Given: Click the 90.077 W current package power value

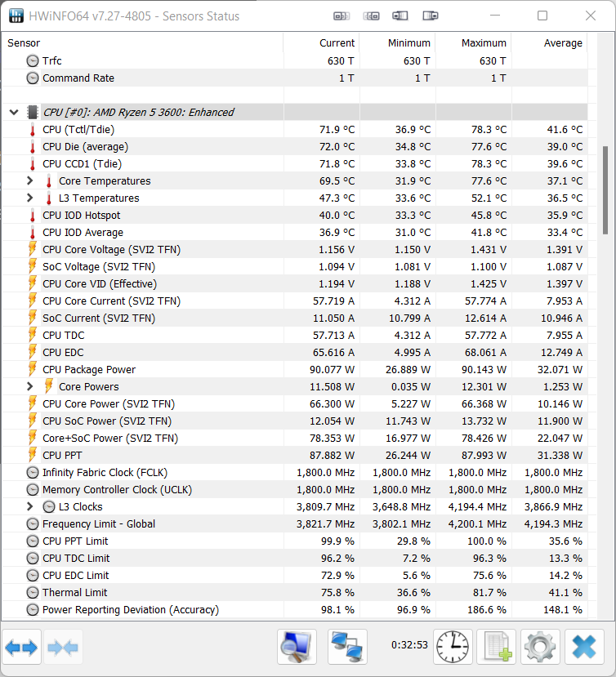Looking at the screenshot, I should tap(332, 370).
